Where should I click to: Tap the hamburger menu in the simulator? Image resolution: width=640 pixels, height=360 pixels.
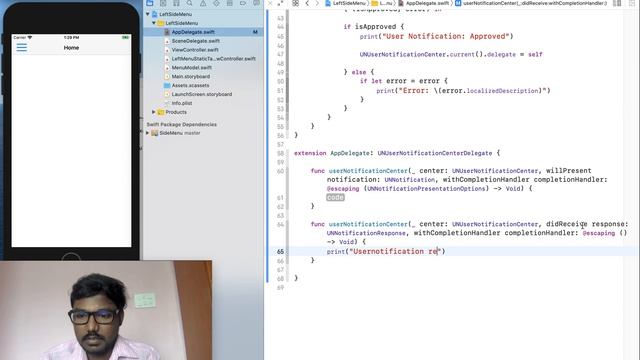coord(22,47)
